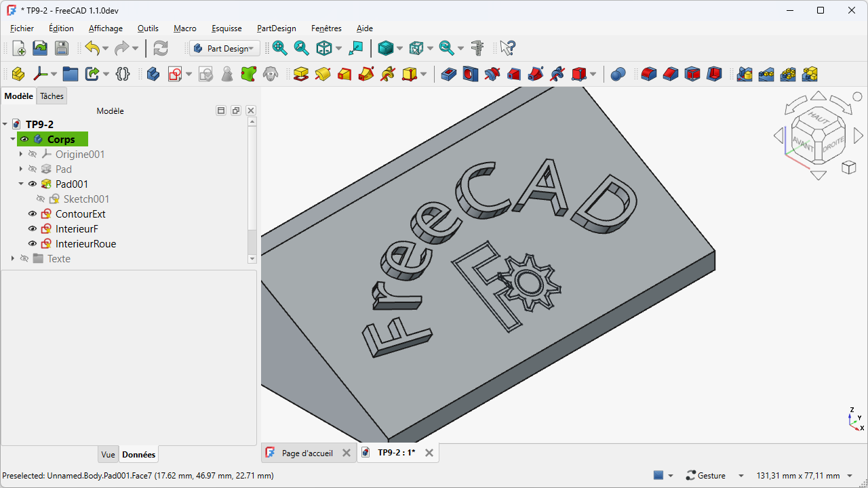Toggle visibility of the Pad001 feature
The image size is (868, 488).
point(33,184)
